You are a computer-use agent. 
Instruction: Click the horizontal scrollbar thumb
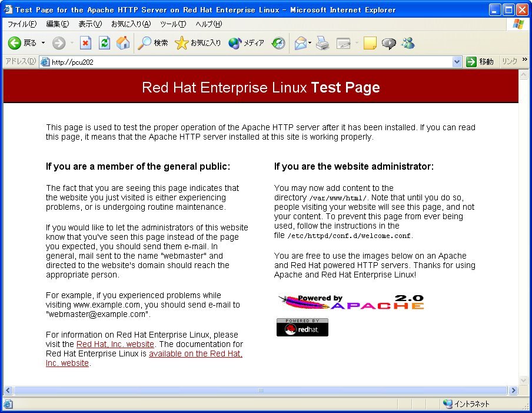[260, 390]
